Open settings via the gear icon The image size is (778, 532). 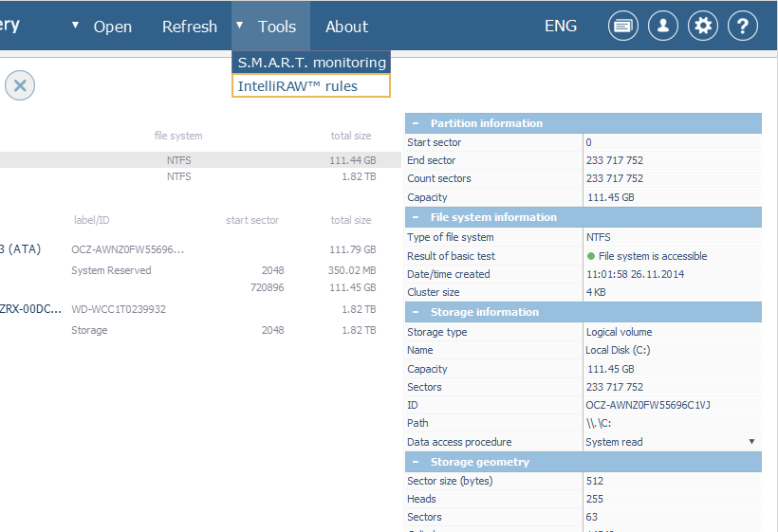pos(703,27)
